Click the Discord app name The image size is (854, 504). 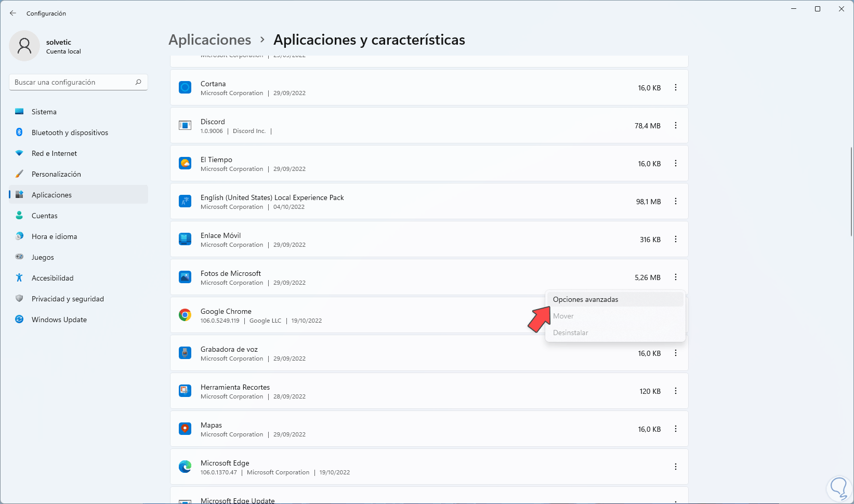pyautogui.click(x=213, y=122)
